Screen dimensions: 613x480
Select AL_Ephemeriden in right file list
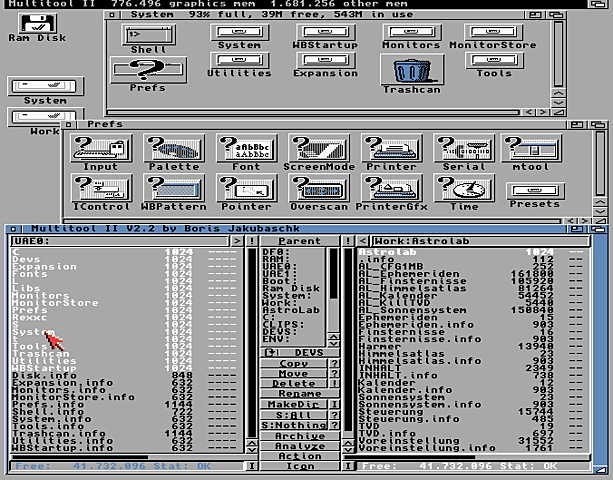click(471, 274)
